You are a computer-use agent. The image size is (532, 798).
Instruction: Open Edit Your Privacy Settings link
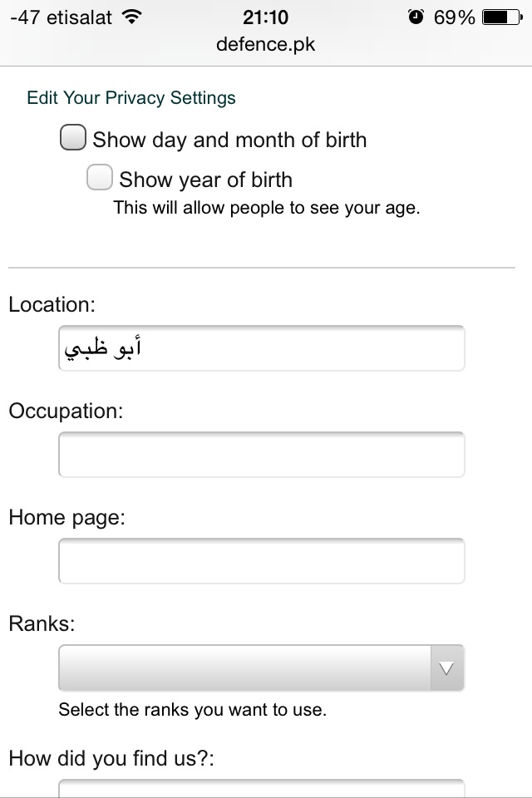point(131,98)
